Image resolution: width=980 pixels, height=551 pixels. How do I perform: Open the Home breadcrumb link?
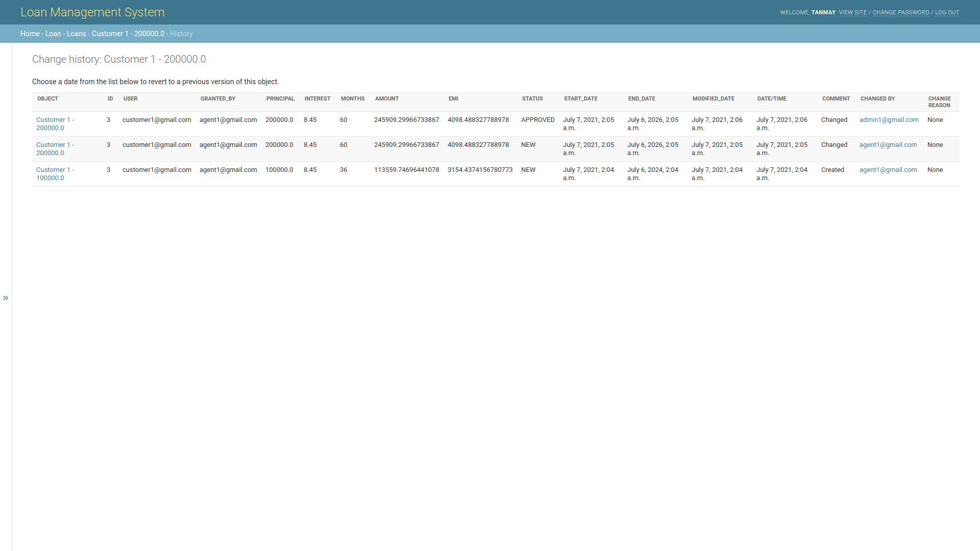tap(30, 34)
